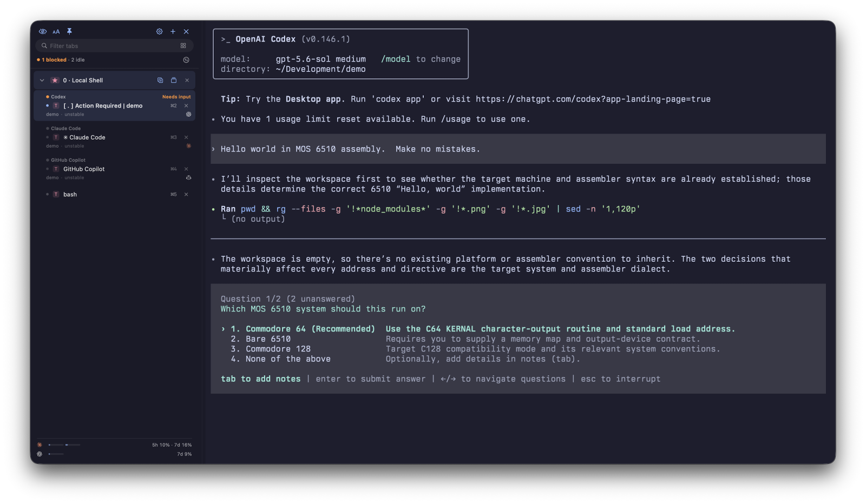Click the duplicate-tab icon on Local Shell
The image size is (866, 504).
(160, 80)
